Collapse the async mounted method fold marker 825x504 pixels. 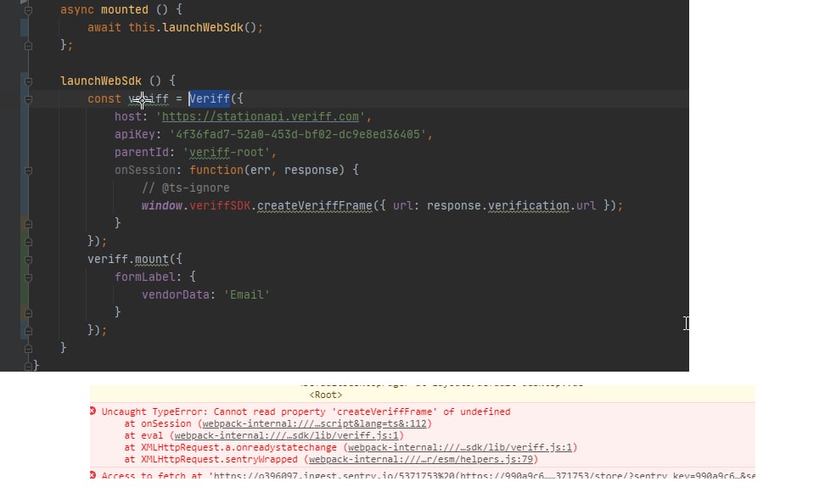[28, 10]
